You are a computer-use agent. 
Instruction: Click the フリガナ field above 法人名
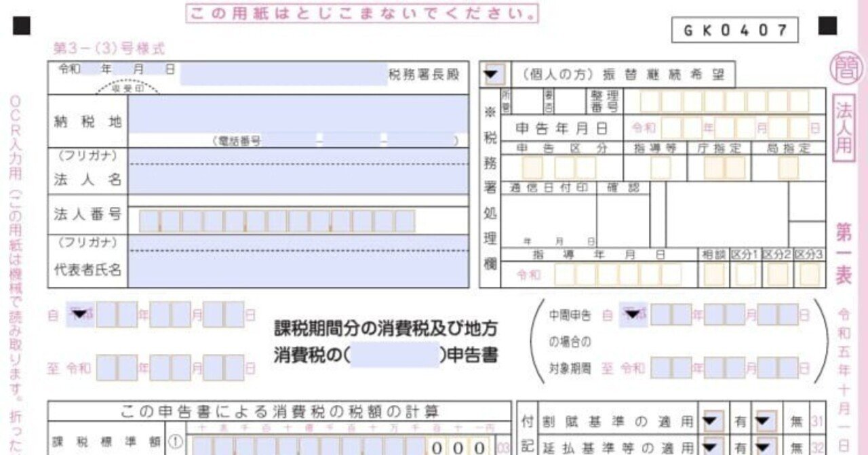tap(298, 156)
